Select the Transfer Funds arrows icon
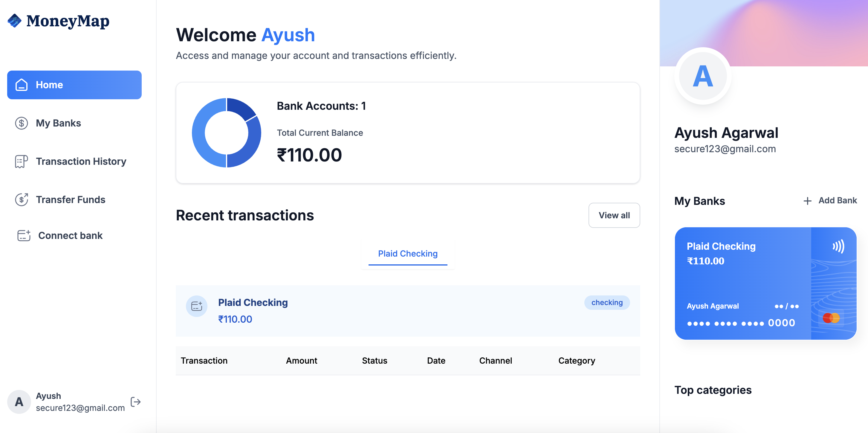Viewport: 868px width, 433px height. coord(21,199)
